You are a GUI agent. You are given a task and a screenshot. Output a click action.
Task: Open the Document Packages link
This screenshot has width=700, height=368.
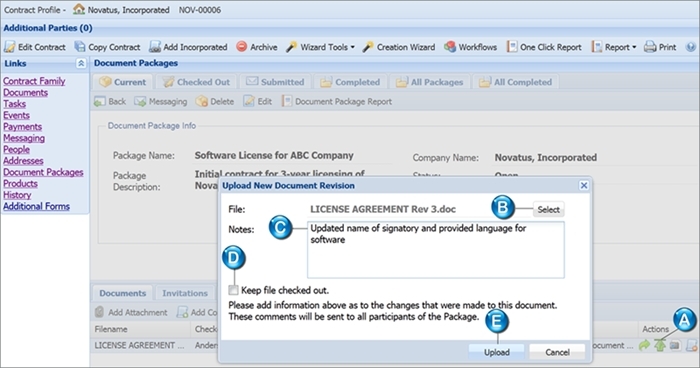tap(43, 172)
